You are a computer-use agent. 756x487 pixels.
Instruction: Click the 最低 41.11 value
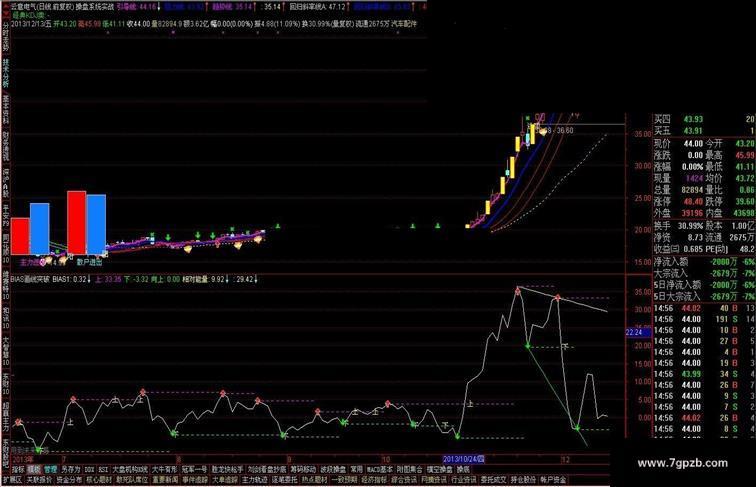tap(745, 166)
